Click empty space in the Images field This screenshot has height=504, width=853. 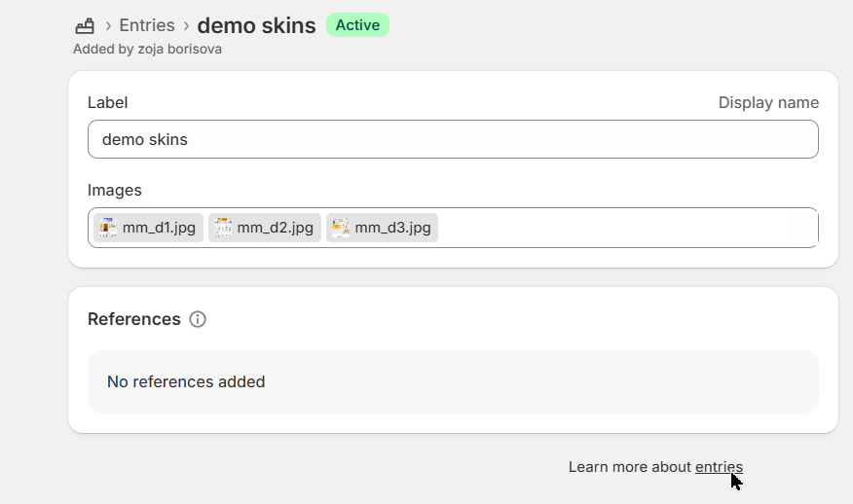(623, 228)
